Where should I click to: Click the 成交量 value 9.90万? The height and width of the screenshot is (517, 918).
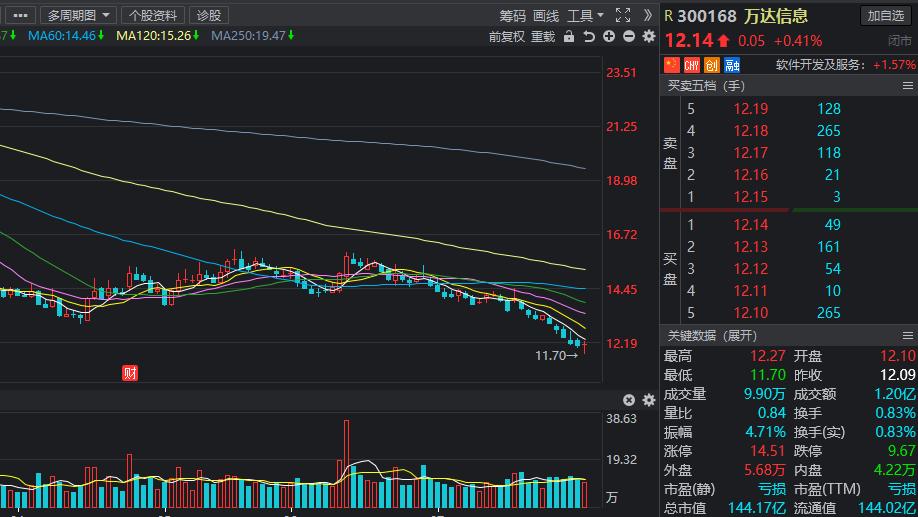765,394
